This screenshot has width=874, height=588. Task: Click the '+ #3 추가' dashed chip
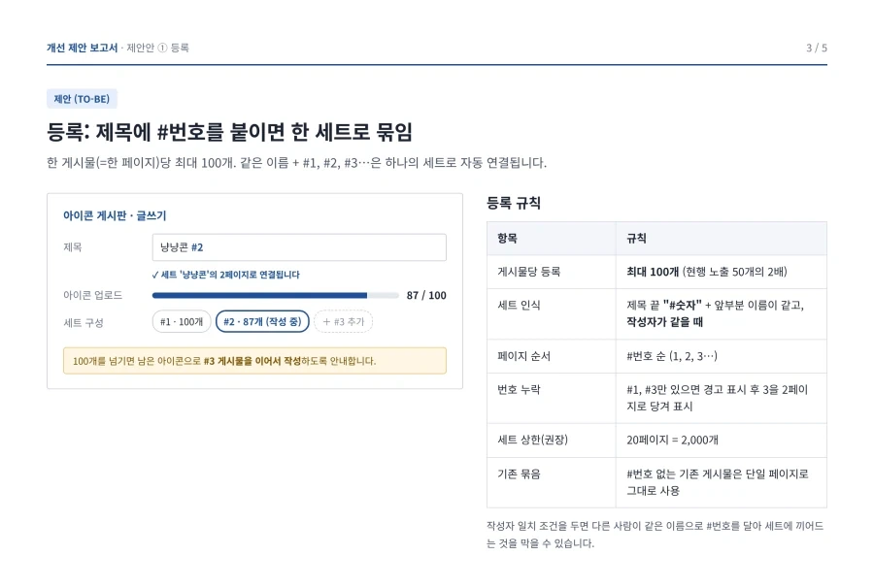344,322
